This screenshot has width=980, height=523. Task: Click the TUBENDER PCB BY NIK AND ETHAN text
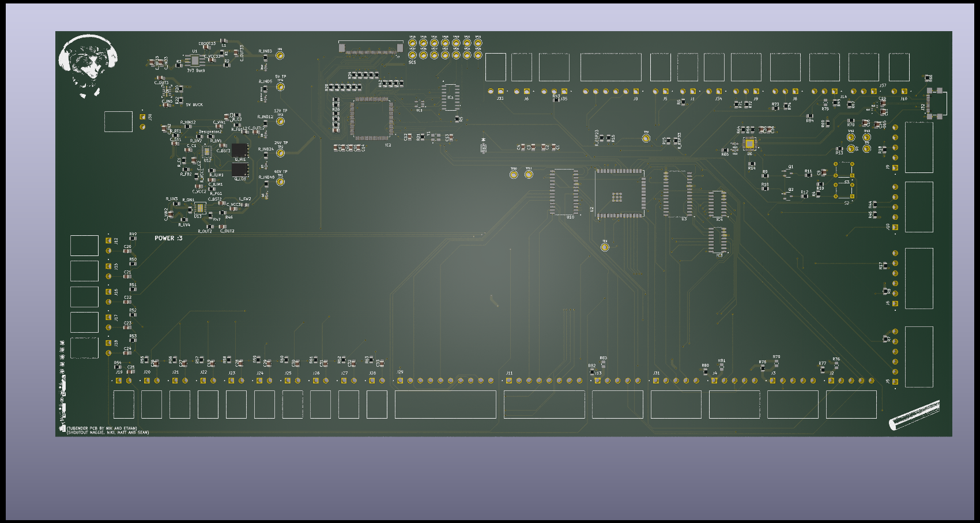click(x=102, y=428)
